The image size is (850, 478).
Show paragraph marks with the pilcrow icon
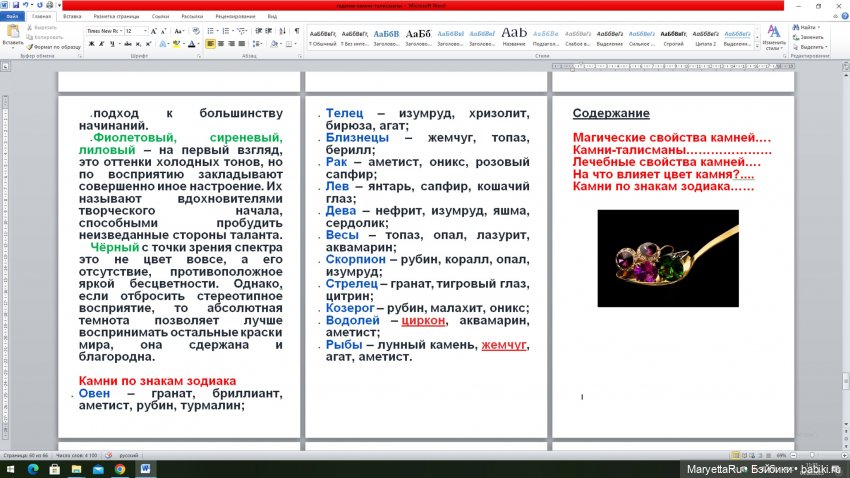[296, 31]
